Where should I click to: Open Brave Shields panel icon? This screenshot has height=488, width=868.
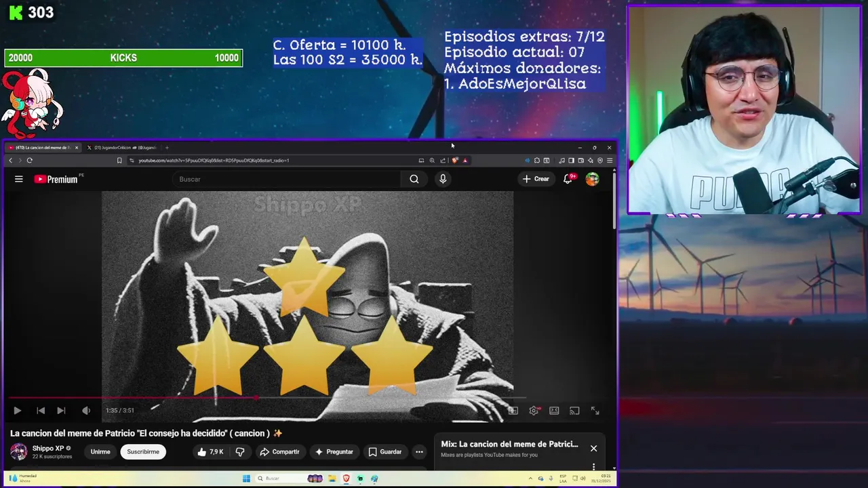(455, 161)
